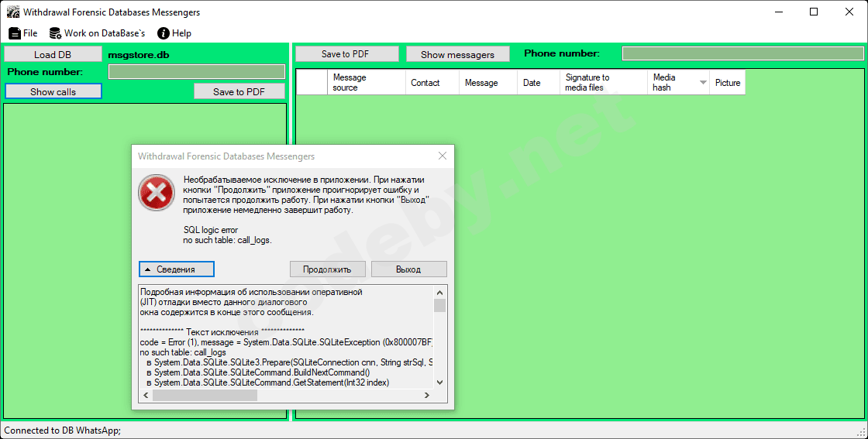868x439 pixels.
Task: Click the Picture column header
Action: [728, 82]
